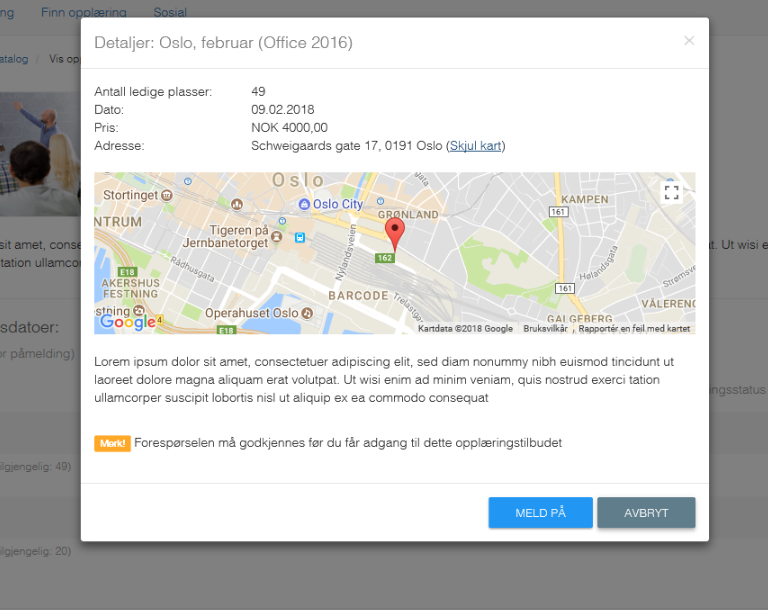Hide the map via Skjul kart link

(475, 146)
